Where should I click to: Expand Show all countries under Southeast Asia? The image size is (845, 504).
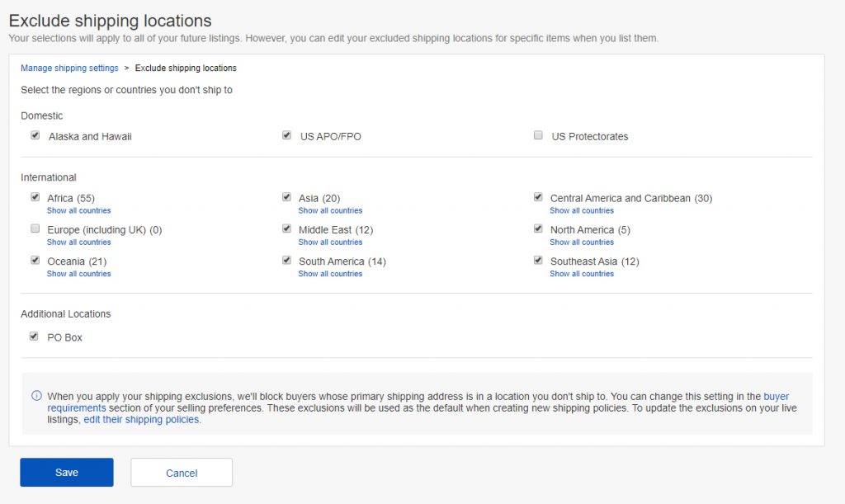(582, 274)
